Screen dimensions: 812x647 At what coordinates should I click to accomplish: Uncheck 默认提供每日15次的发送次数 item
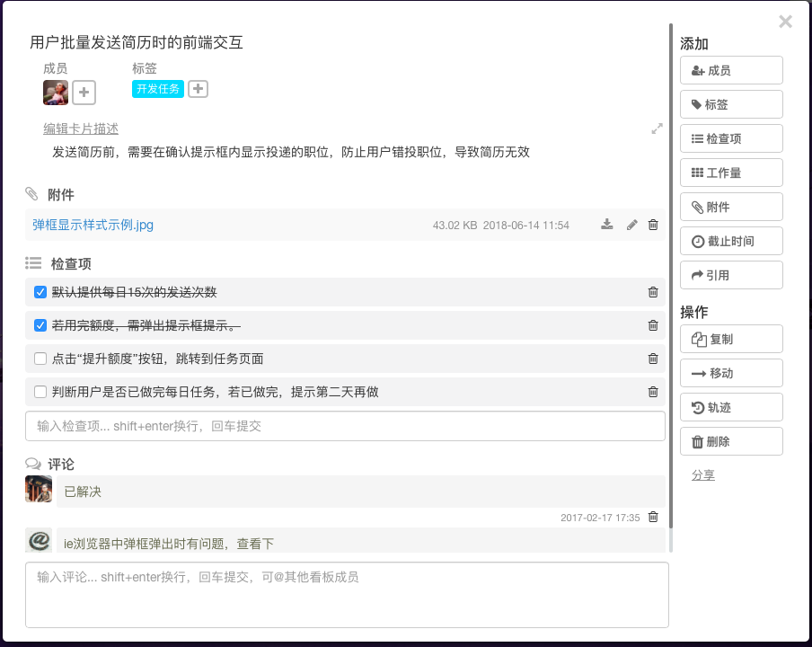pyautogui.click(x=40, y=292)
